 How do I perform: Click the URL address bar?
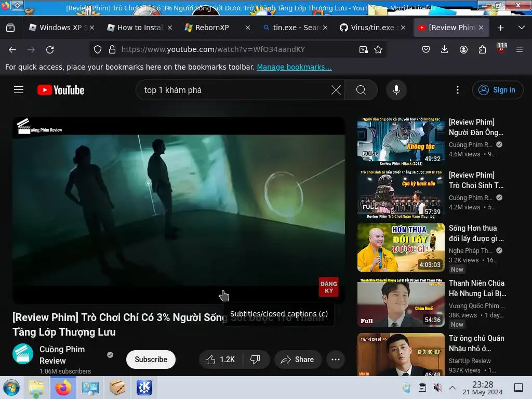pos(237,49)
